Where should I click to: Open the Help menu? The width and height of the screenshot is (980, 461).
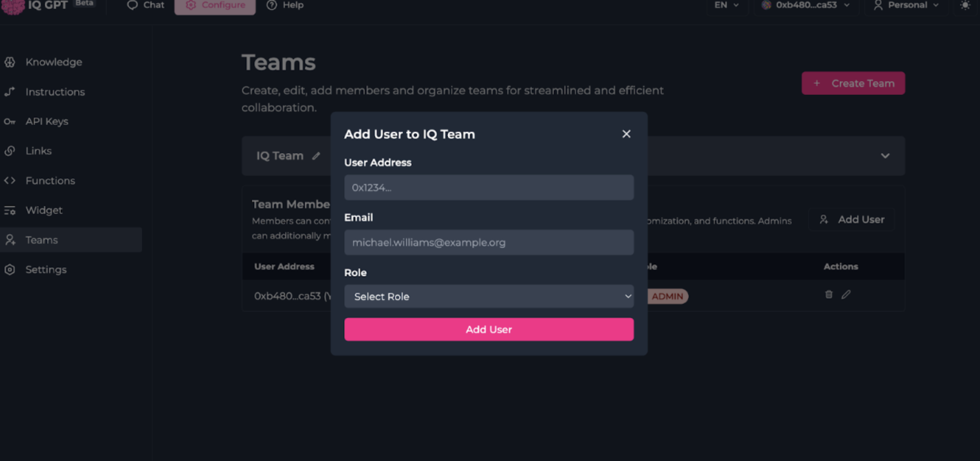click(x=285, y=5)
